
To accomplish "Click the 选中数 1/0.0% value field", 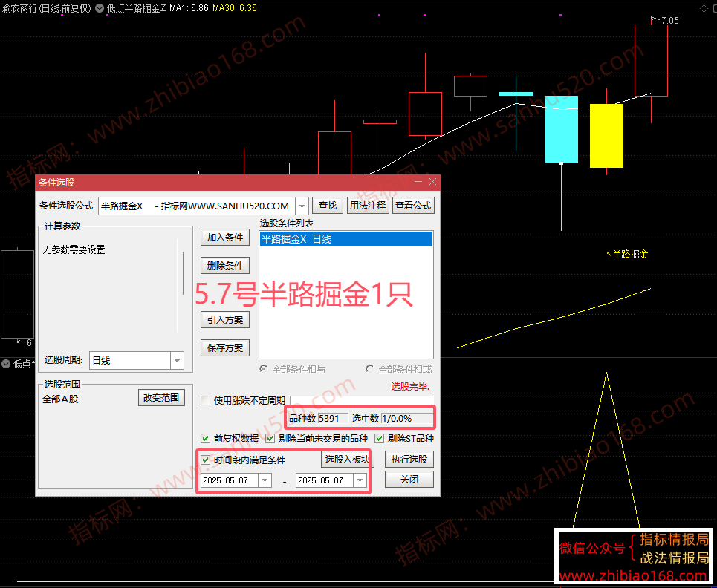I will pos(407,419).
